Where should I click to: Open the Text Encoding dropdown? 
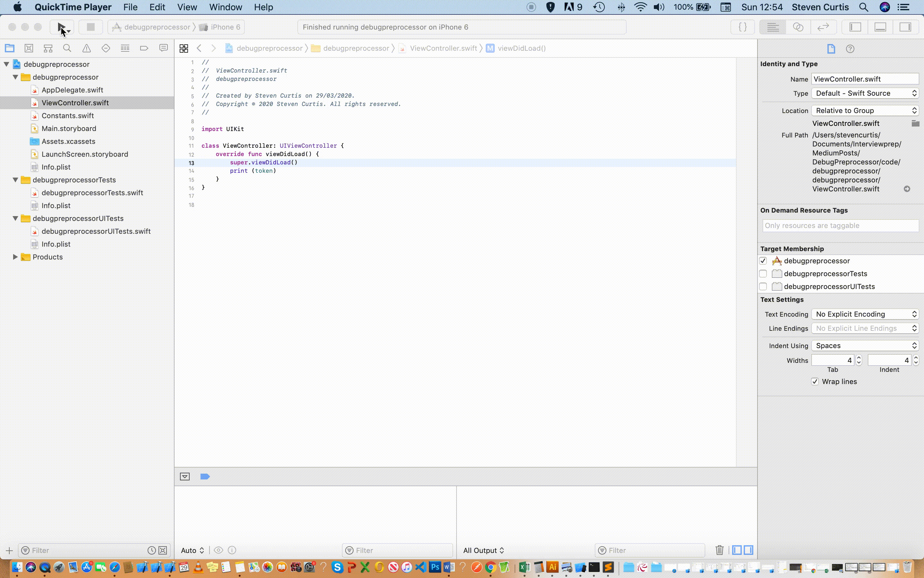(x=865, y=314)
